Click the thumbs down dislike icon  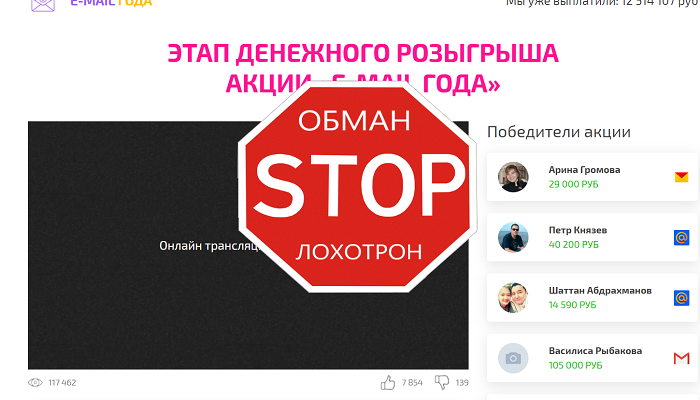(442, 382)
